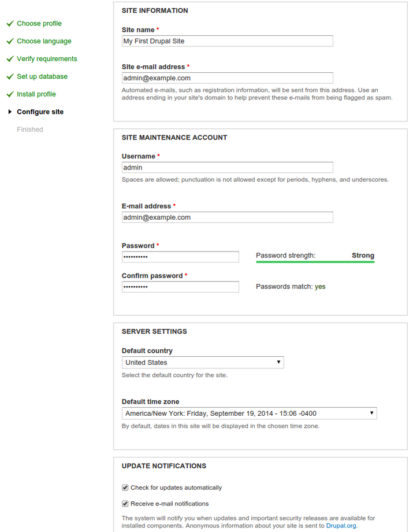
Task: Toggle Check for updates automatically checkbox
Action: (125, 487)
